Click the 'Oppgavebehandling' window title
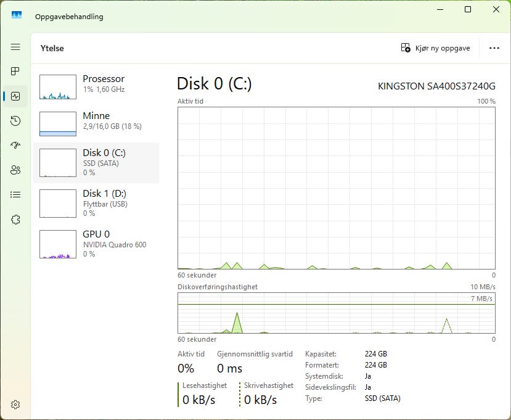The height and width of the screenshot is (420, 511). tap(69, 17)
